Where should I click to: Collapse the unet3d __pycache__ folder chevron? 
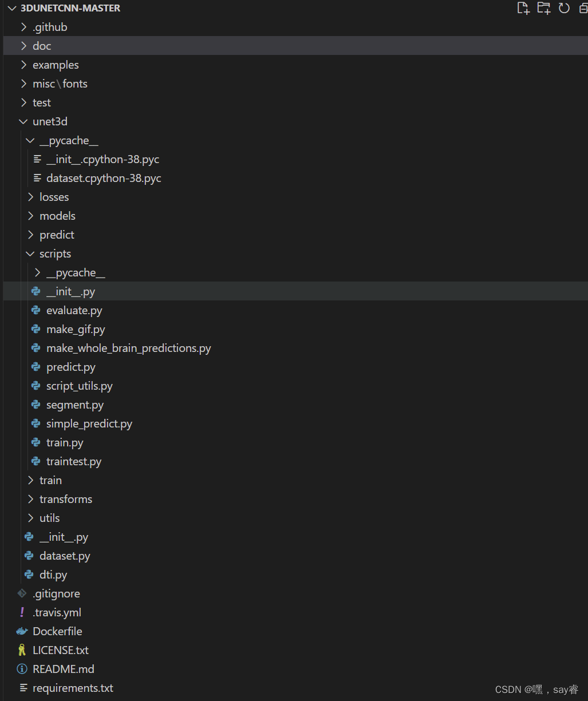pyautogui.click(x=30, y=140)
